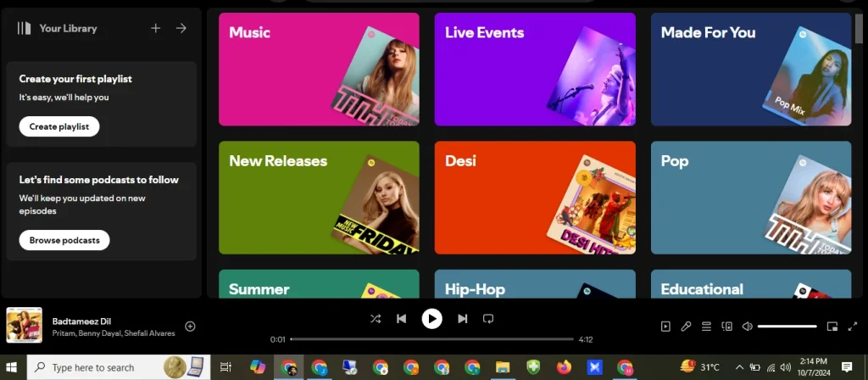Open Copilot from the taskbar

coord(258,366)
